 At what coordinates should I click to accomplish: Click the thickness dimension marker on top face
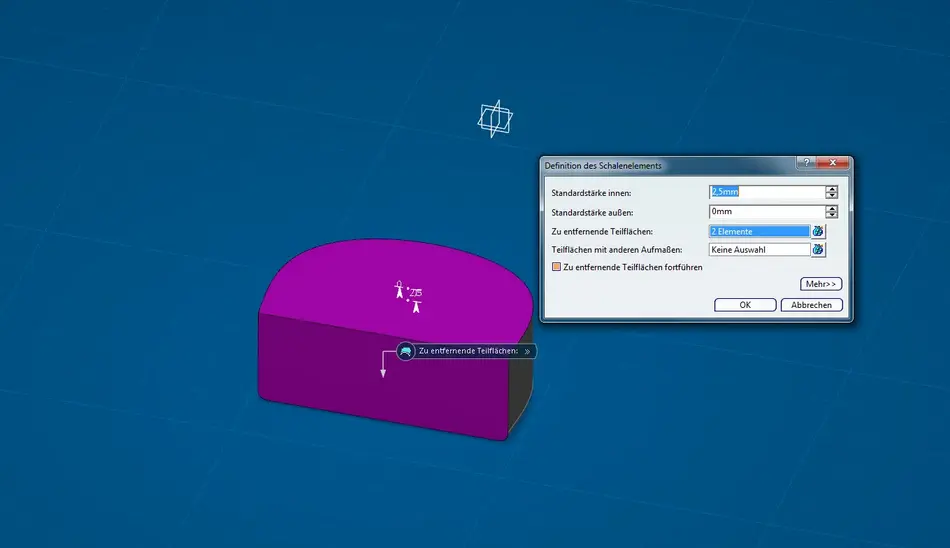tap(409, 294)
